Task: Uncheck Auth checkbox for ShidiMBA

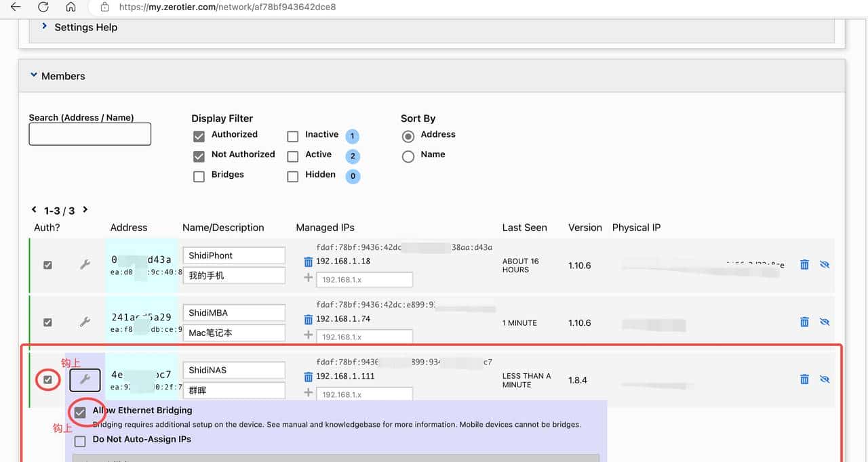Action: point(47,322)
